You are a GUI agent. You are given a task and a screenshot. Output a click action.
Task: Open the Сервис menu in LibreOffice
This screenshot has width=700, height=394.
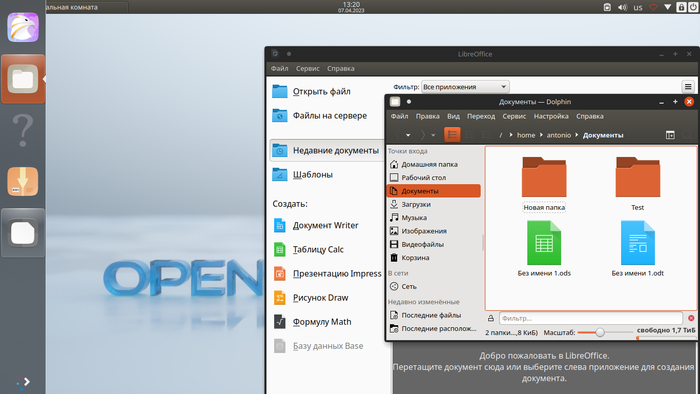(x=308, y=68)
